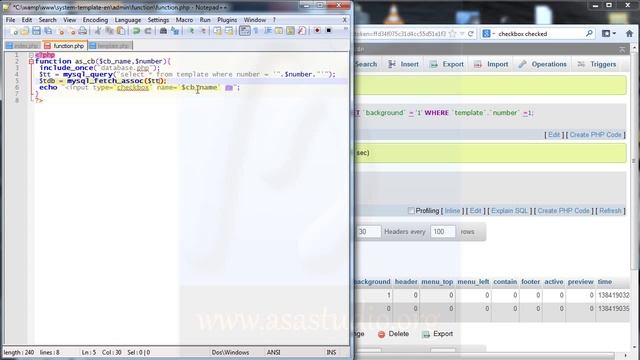Click the Undo green arrow icon
640x360 pixels.
[136, 31]
